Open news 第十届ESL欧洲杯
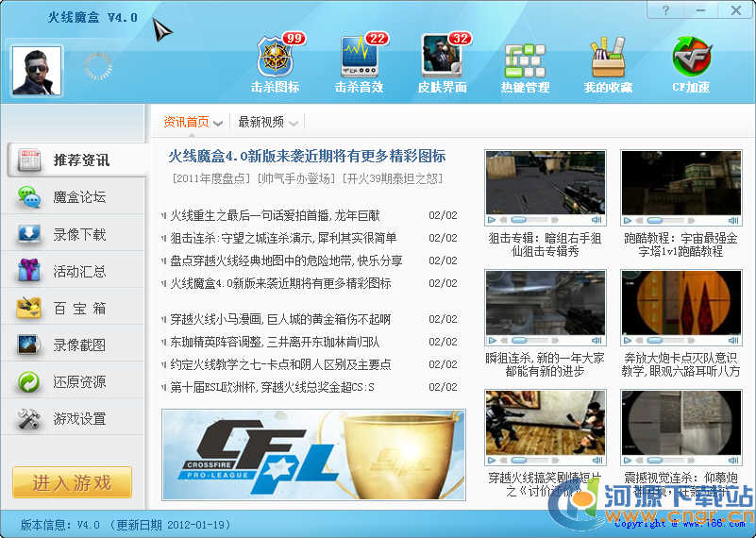The image size is (756, 538). [273, 387]
